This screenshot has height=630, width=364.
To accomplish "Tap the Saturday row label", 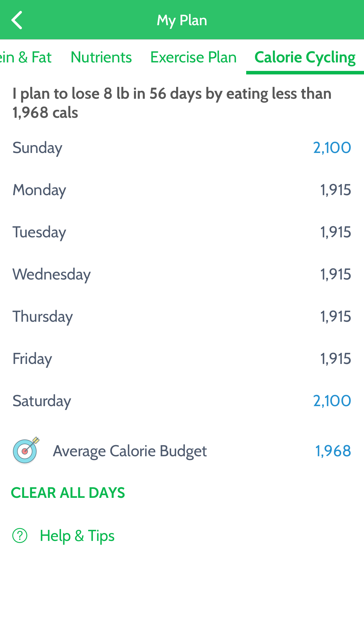I will (42, 401).
